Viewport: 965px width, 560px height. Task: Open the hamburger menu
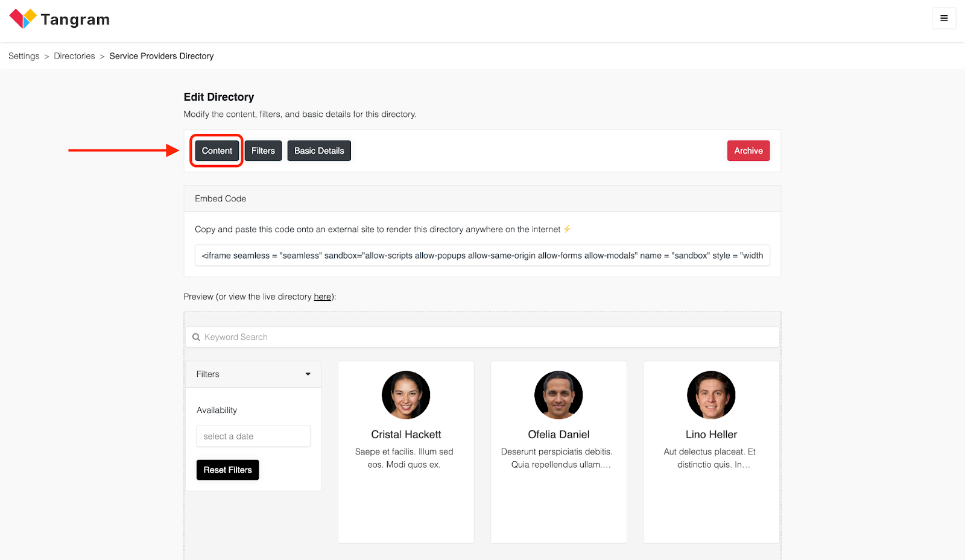coord(944,18)
